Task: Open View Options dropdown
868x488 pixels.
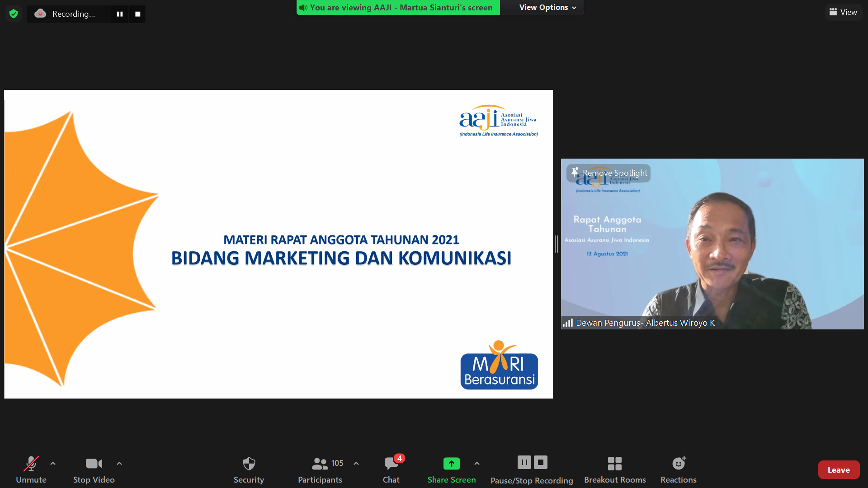Action: (547, 7)
